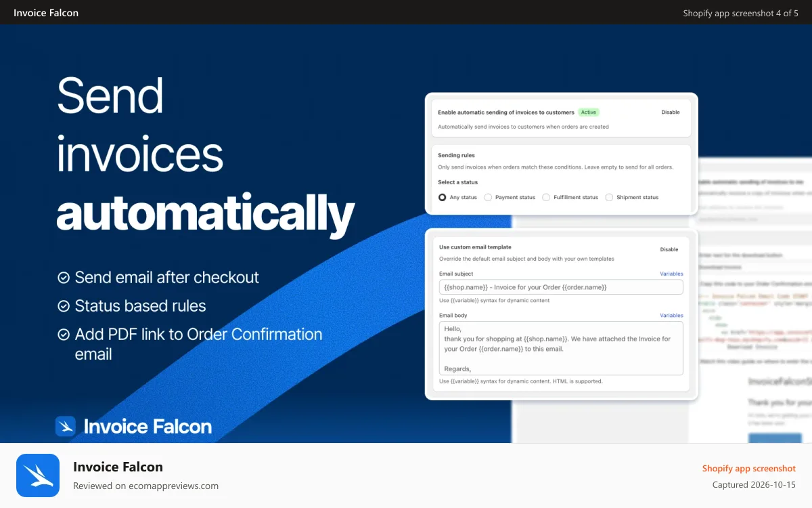Click Use {{variable}} syntax hint under Email subject
812x508 pixels.
point(494,300)
